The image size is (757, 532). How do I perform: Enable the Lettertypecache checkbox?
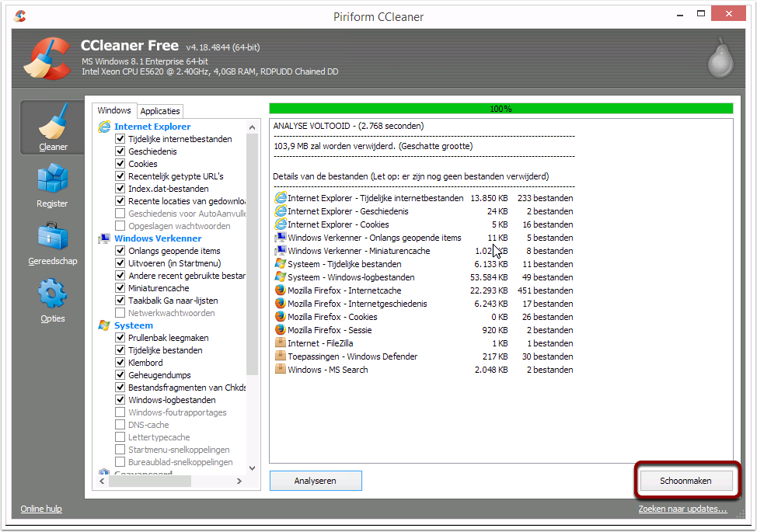tap(120, 437)
